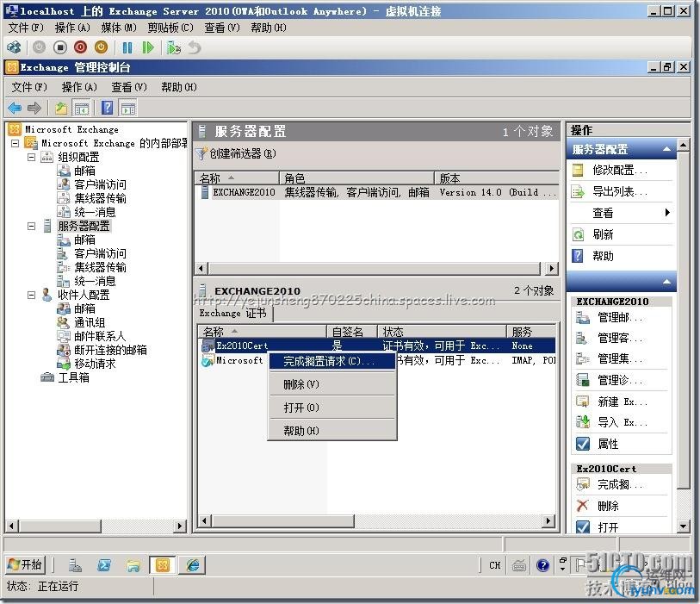
Task: Open 剪贴板(C) menu of VM window
Action: coord(170,28)
